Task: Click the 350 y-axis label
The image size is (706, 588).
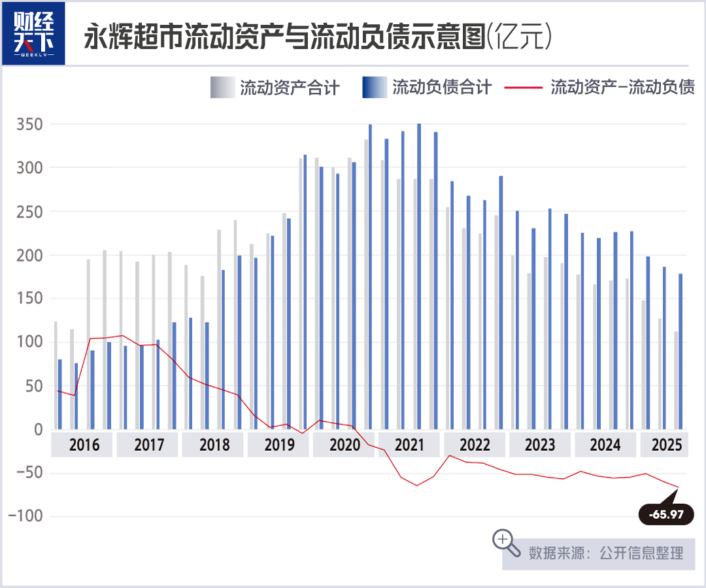Action: pyautogui.click(x=29, y=124)
